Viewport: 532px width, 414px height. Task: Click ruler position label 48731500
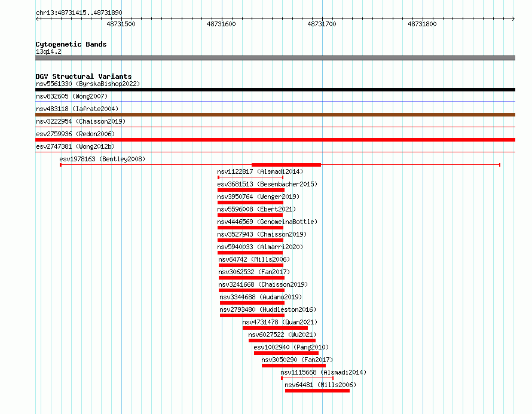coord(121,24)
